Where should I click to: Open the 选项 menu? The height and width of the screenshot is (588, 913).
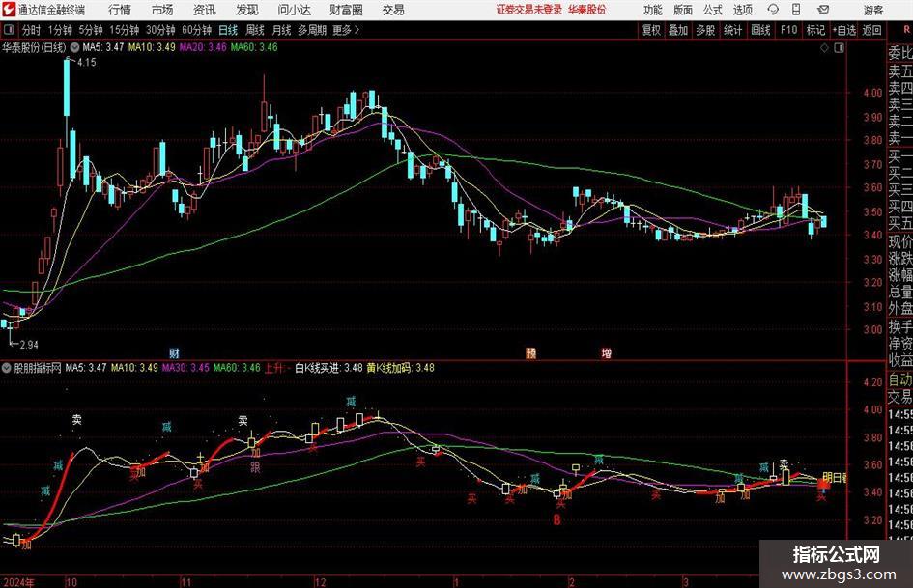coord(742,10)
